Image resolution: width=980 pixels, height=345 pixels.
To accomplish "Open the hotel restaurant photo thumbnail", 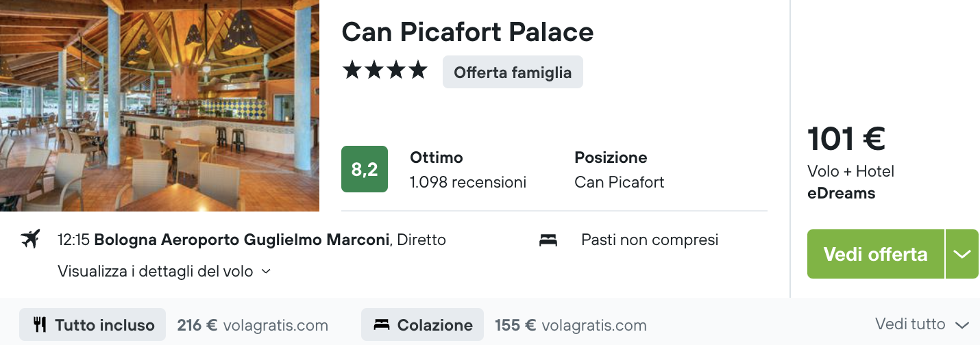I will 160,105.
